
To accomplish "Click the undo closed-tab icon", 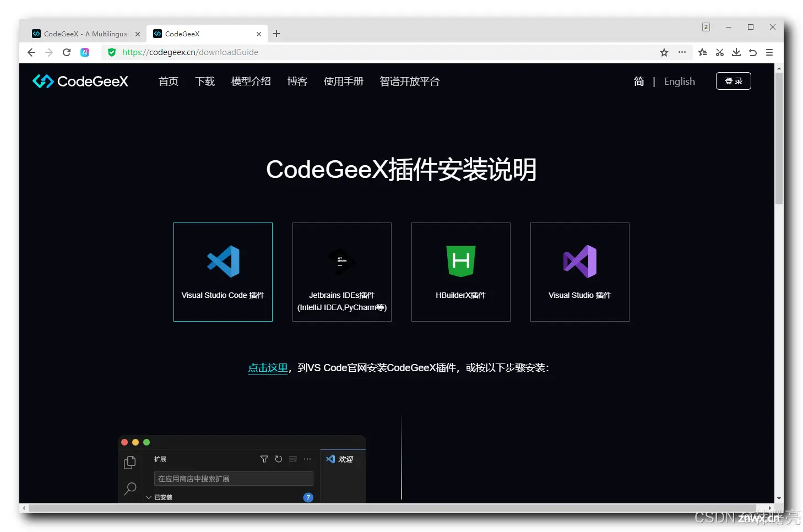I will 753,52.
